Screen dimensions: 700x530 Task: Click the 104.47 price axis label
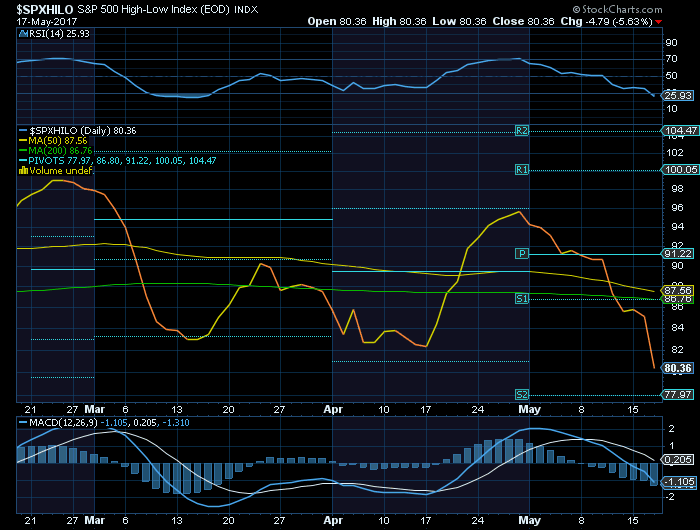[x=680, y=130]
